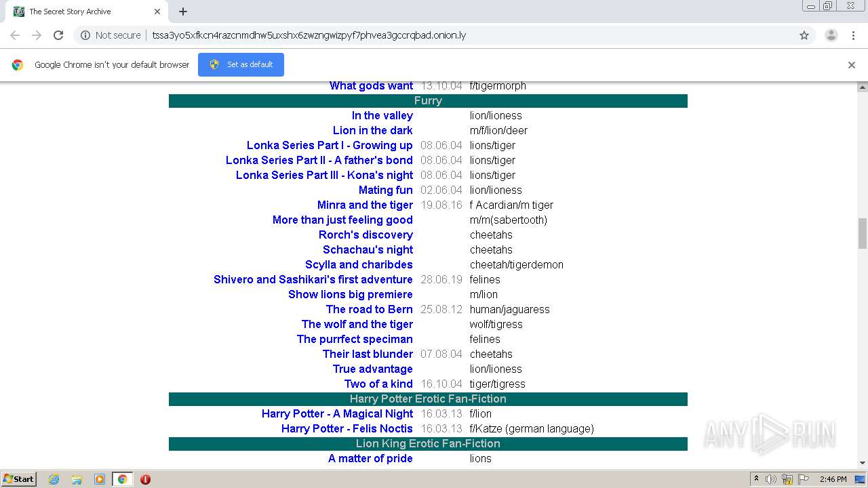Open the 'Show lions big premiere' link
The image size is (868, 488).
pos(351,294)
